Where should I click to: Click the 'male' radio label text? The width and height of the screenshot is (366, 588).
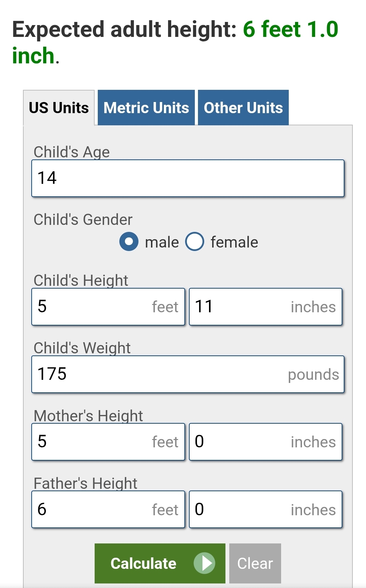[162, 242]
